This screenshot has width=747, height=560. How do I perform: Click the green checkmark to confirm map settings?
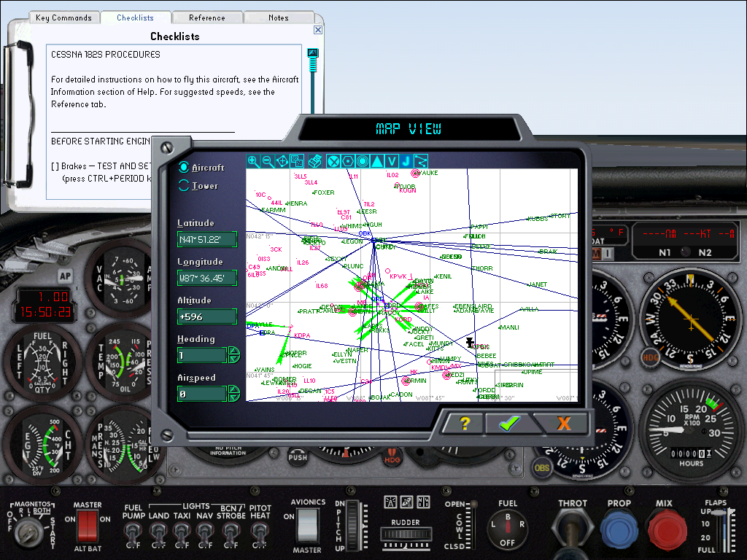(x=509, y=423)
